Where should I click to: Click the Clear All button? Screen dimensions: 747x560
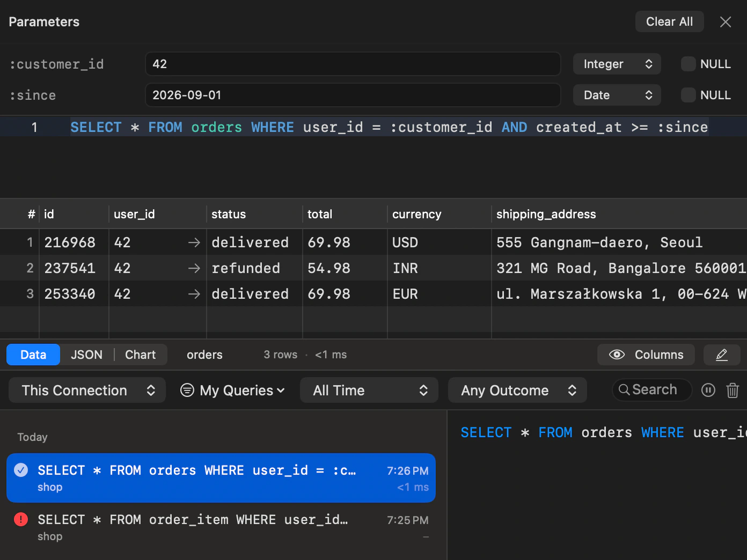click(670, 21)
